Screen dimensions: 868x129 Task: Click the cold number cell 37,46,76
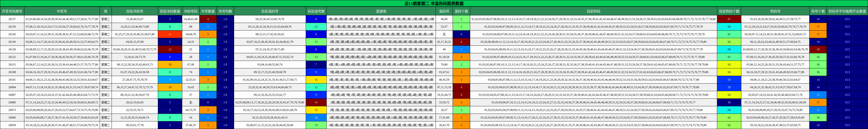pyautogui.click(x=191, y=125)
